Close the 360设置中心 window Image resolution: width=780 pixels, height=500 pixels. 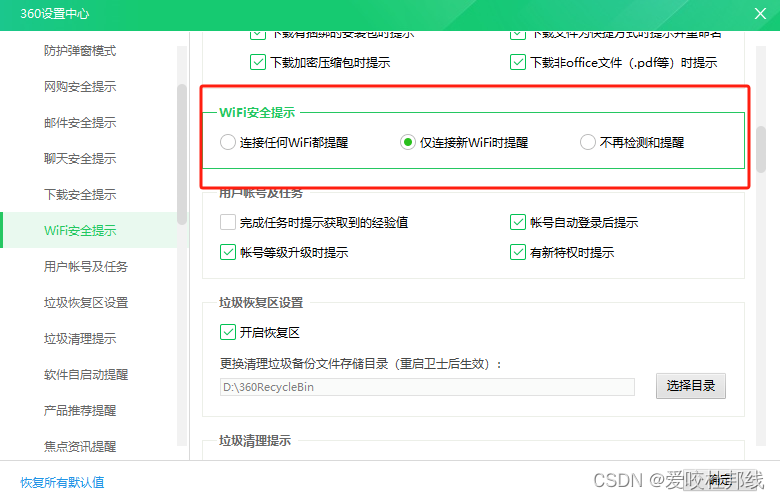[x=760, y=14]
